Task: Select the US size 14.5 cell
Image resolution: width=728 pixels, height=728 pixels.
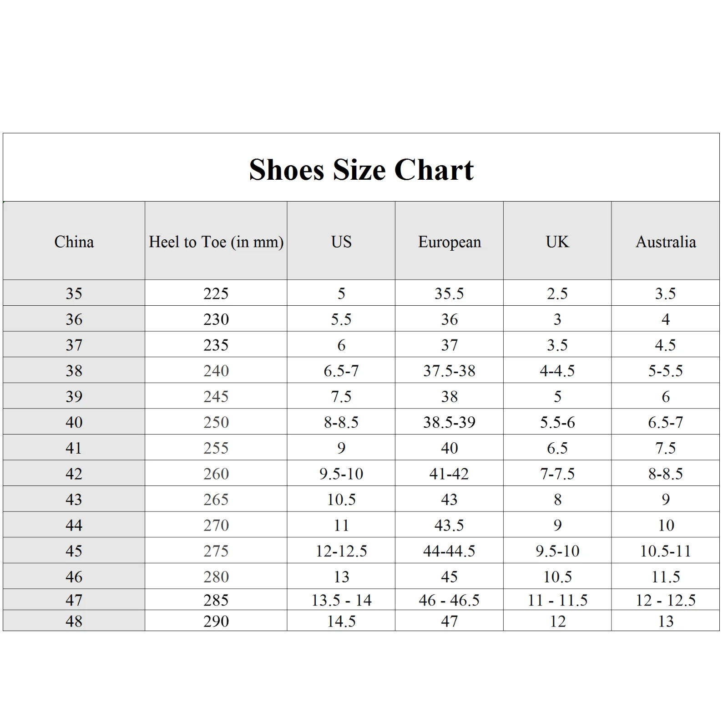Action: tap(341, 621)
